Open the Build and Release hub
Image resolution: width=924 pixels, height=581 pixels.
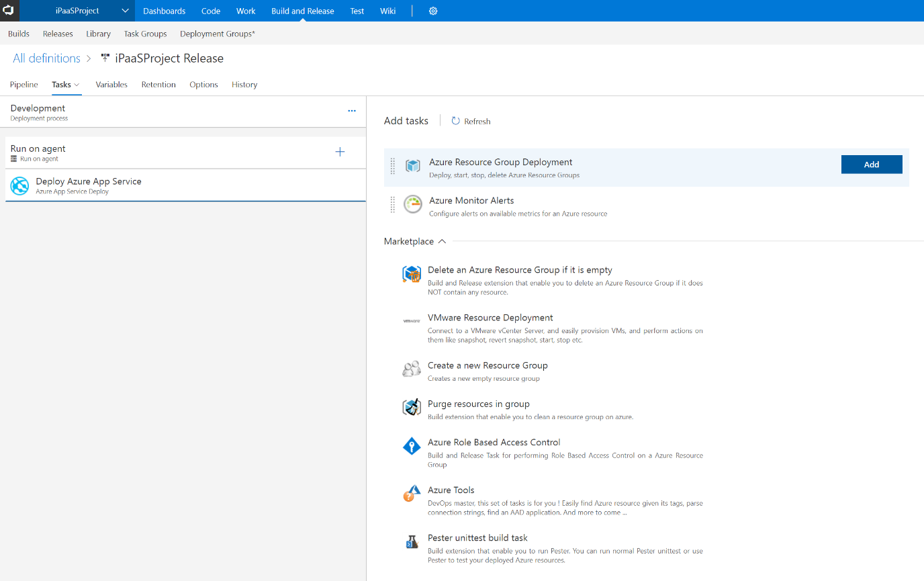click(303, 11)
